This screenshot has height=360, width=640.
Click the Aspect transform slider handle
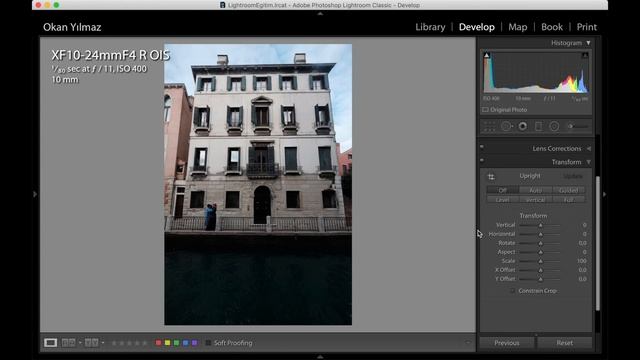coord(540,252)
